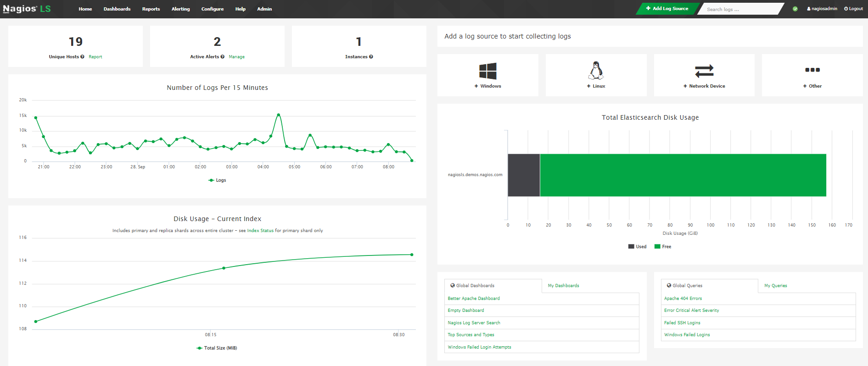
Task: Switch to the My Queries tab
Action: 775,286
